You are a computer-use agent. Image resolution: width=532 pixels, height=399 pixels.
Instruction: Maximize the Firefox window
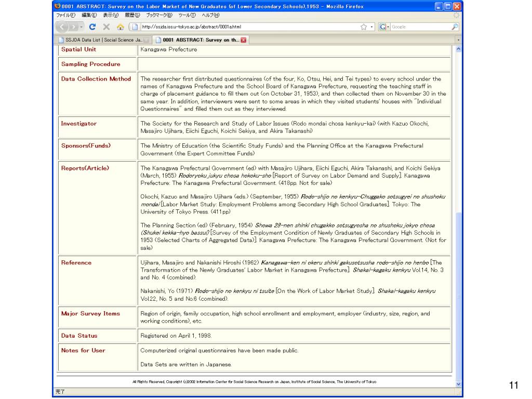pyautogui.click(x=448, y=6)
